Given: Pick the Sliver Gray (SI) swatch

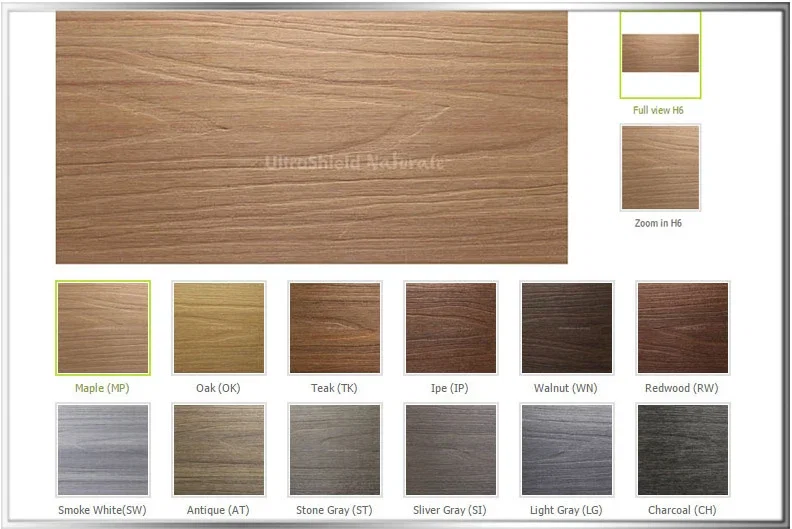Looking at the screenshot, I should (x=451, y=450).
